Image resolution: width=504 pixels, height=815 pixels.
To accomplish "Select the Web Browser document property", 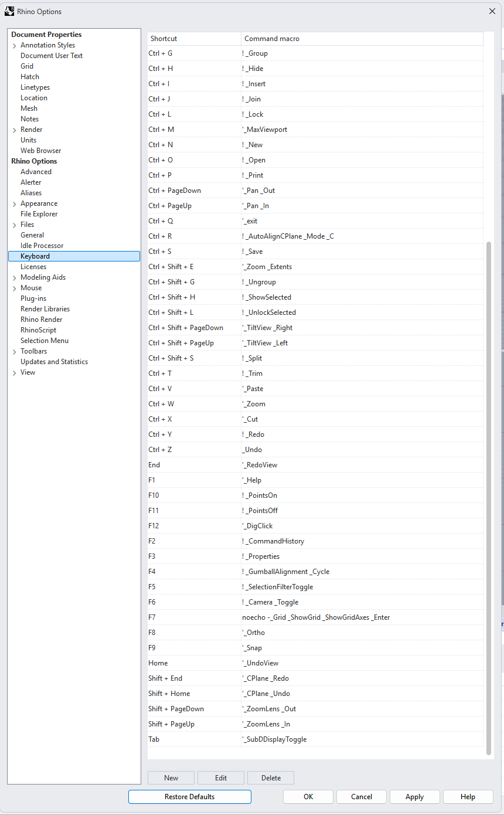I will click(40, 150).
